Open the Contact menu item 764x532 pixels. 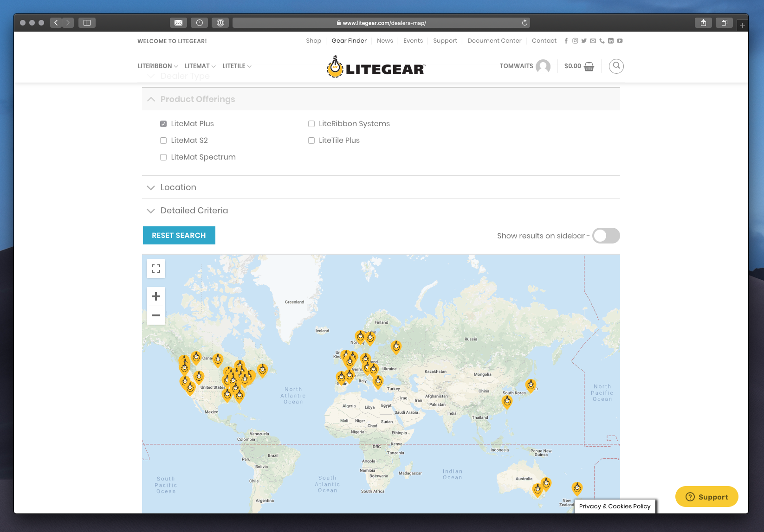click(544, 41)
